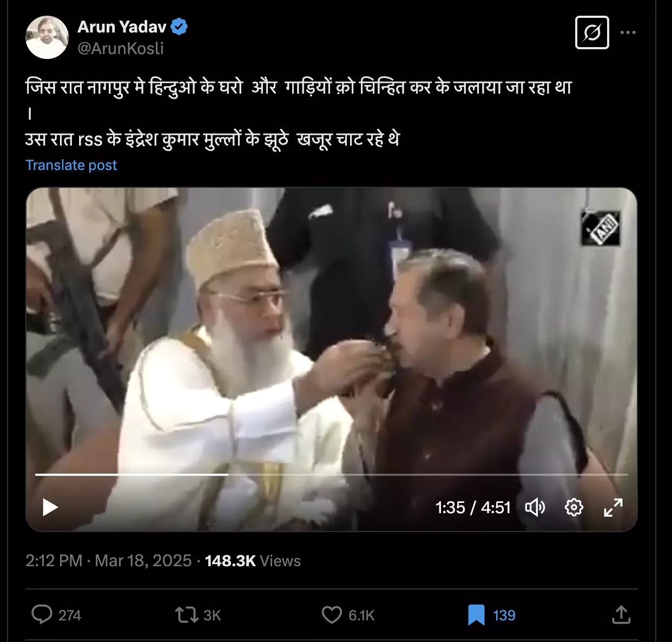Open Arun Yadav's profile picture
672x642 pixels.
click(47, 37)
